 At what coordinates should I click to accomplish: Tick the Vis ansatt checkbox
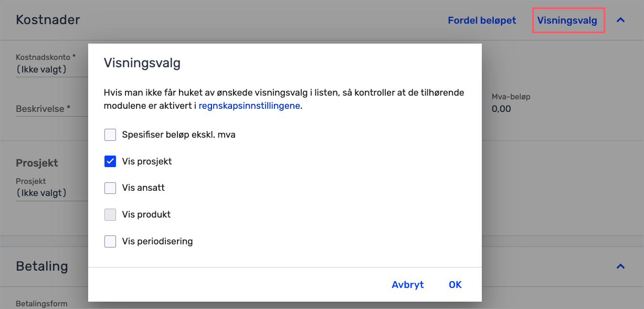point(110,188)
